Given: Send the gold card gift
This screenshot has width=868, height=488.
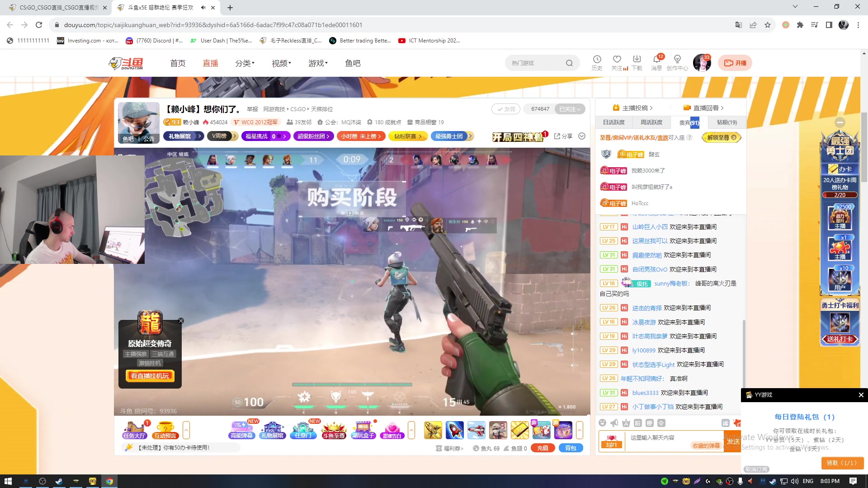Looking at the screenshot, I should pyautogui.click(x=519, y=430).
